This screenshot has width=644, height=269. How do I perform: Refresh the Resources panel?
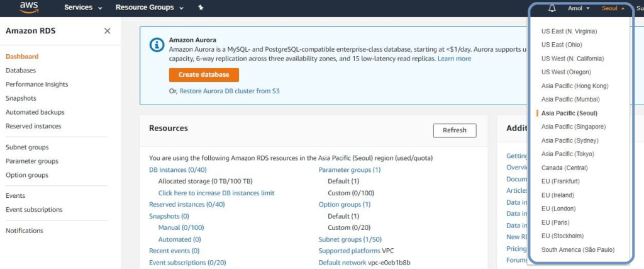(x=455, y=130)
